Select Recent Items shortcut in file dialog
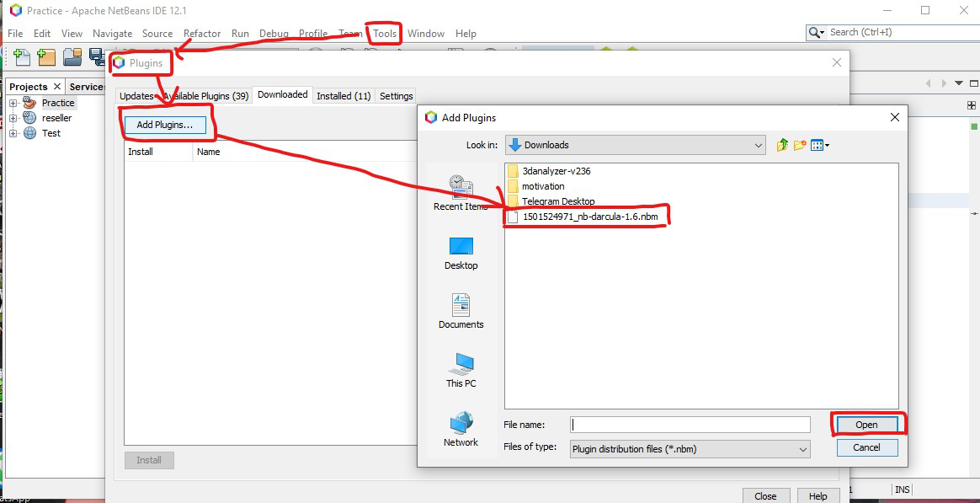This screenshot has height=503, width=980. click(x=461, y=193)
